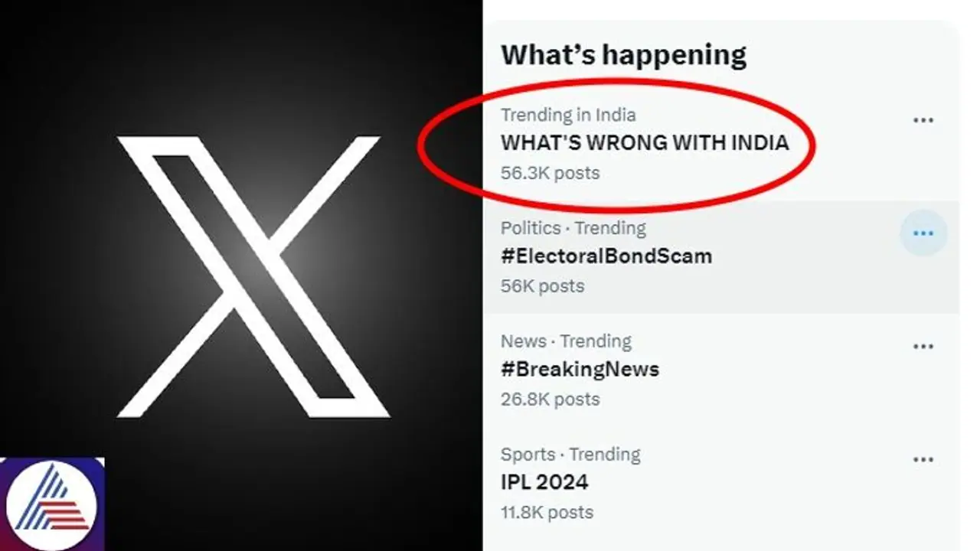Click the 56.3K posts count text

point(550,174)
